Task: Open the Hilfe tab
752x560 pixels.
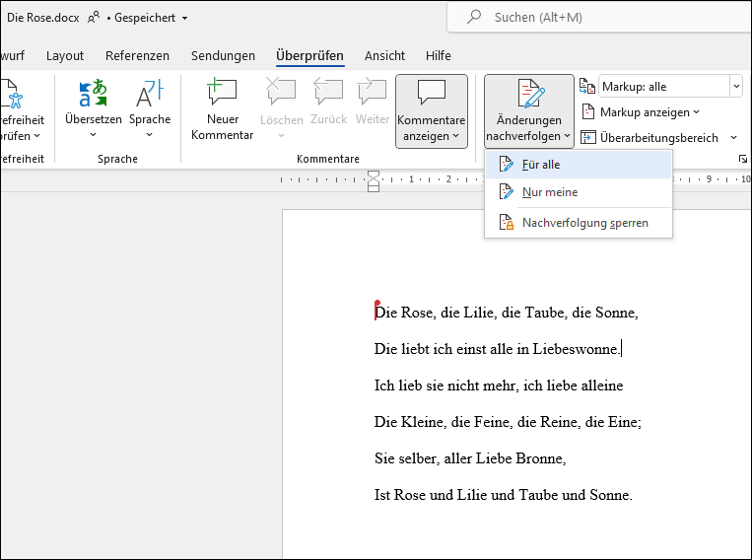Action: tap(439, 55)
